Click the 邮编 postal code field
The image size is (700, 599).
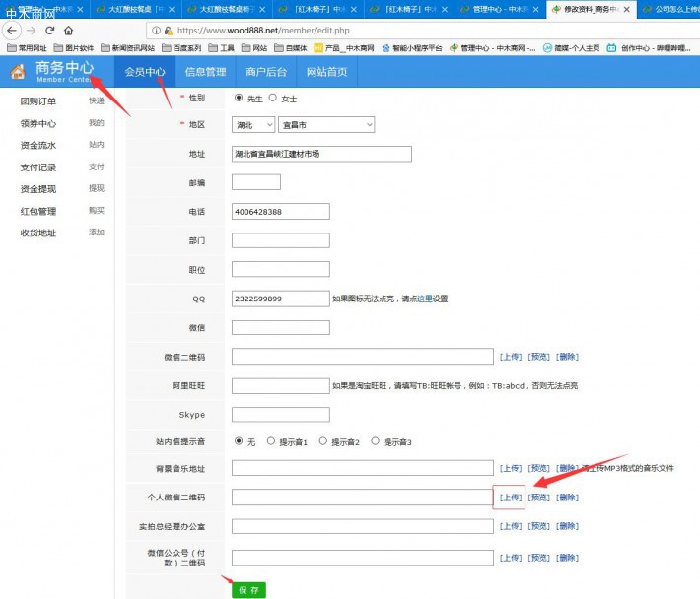256,182
